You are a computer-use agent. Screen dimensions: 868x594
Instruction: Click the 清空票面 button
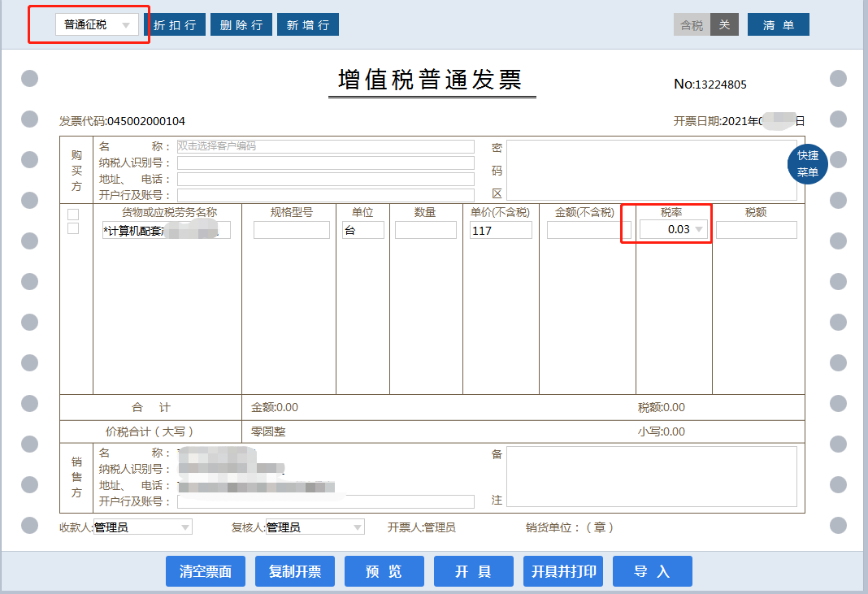coord(206,571)
